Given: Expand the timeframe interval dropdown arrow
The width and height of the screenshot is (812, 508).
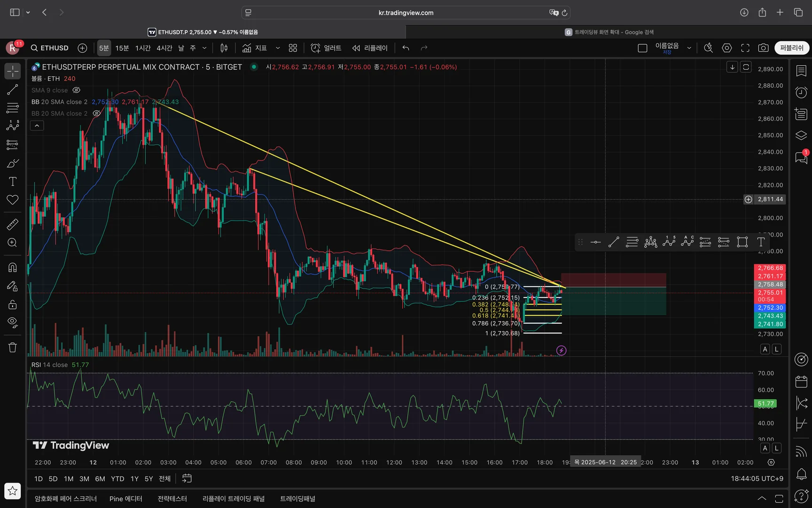Looking at the screenshot, I should point(204,48).
